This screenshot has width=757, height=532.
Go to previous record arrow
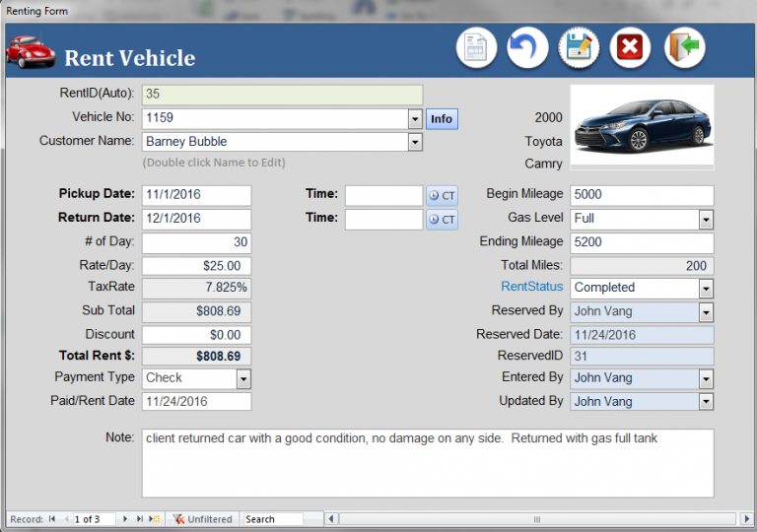coord(67,519)
